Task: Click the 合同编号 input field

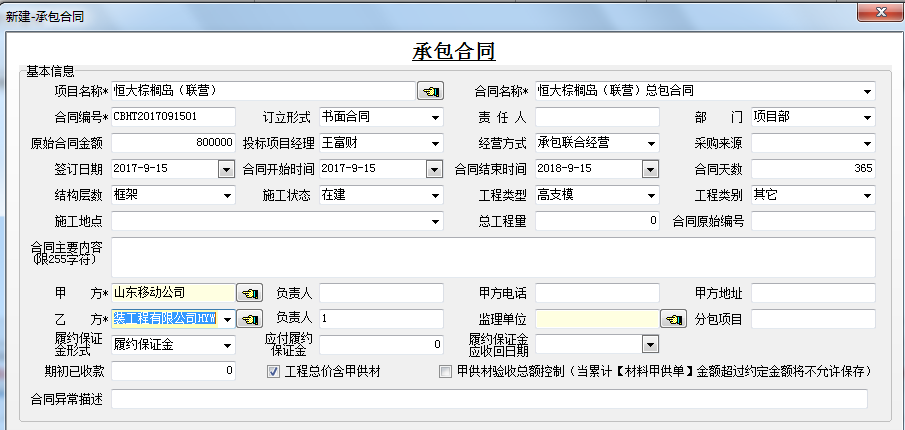Action: coord(173,117)
